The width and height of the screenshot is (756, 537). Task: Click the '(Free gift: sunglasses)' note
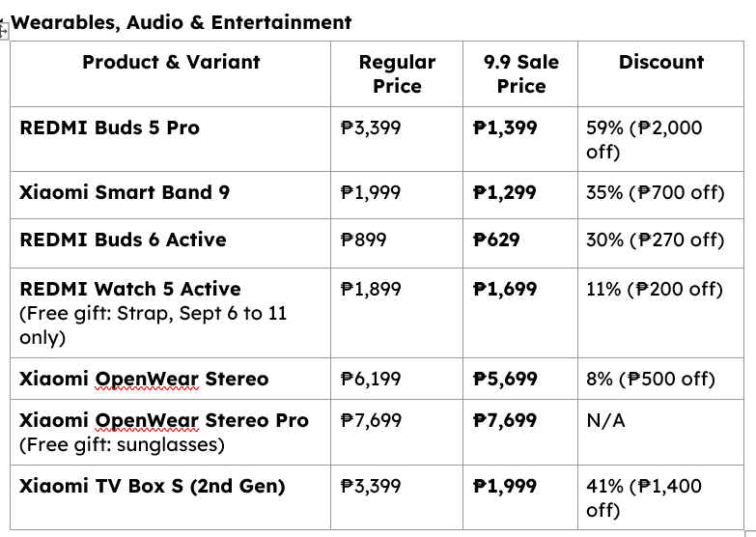click(x=122, y=444)
